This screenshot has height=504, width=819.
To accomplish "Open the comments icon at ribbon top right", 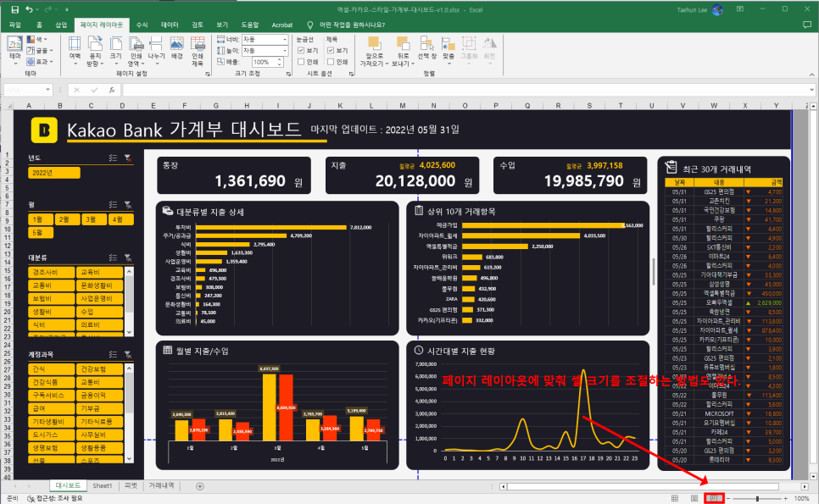I will coord(806,25).
